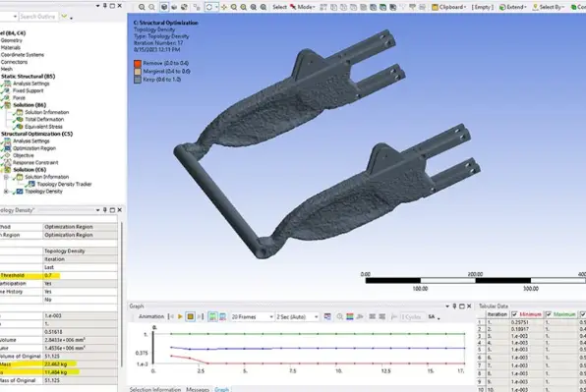Click the solid shaded cube view icon
Image resolution: width=586 pixels, height=392 pixels.
(164, 7)
